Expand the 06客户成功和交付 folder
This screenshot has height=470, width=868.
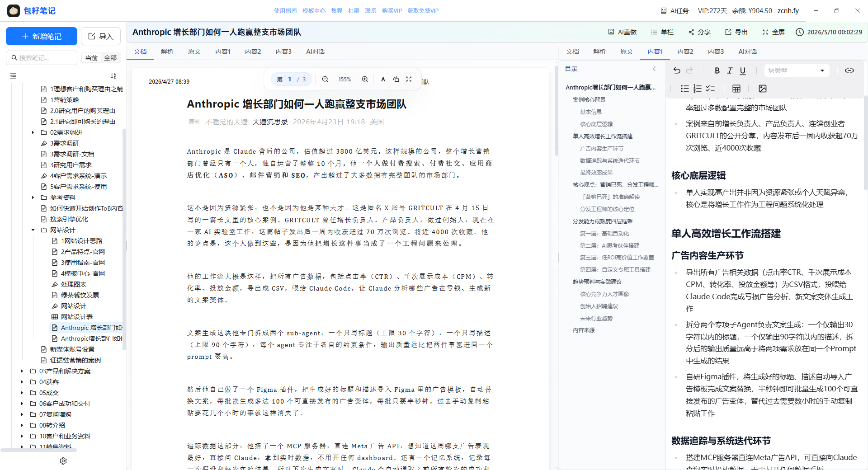(x=22, y=404)
